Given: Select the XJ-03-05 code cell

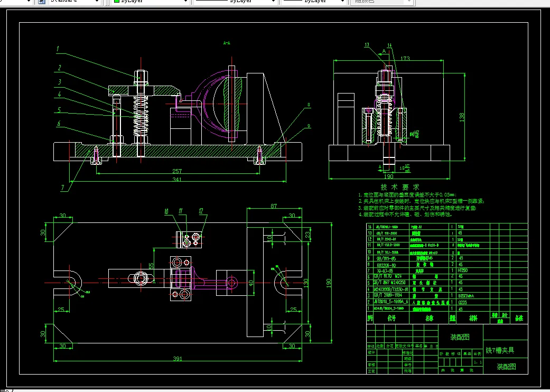Looking at the screenshot, I should (385, 270).
